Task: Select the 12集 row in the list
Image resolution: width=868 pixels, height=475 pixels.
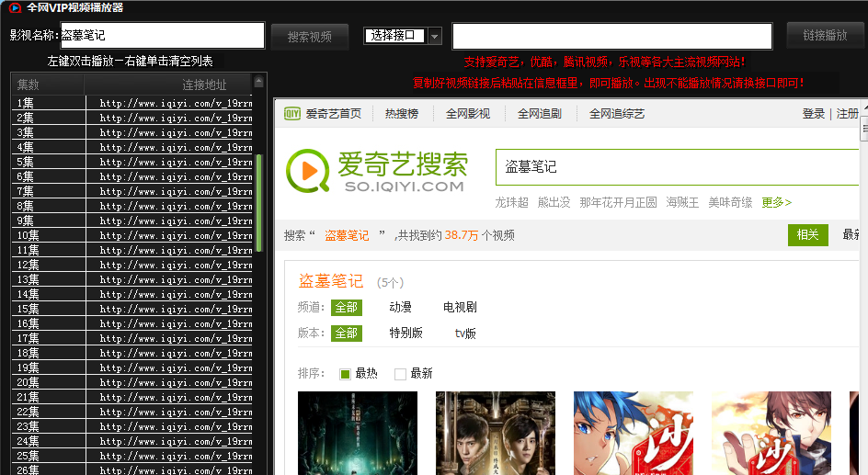Action: 132,265
